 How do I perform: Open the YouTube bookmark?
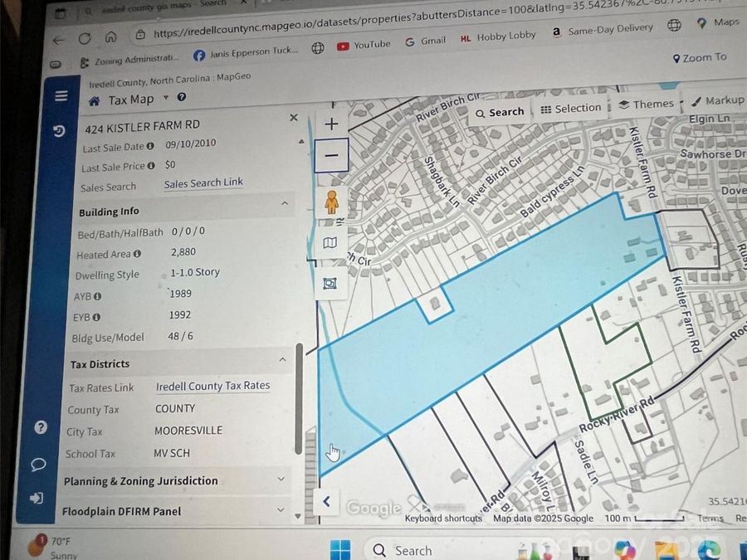364,46
